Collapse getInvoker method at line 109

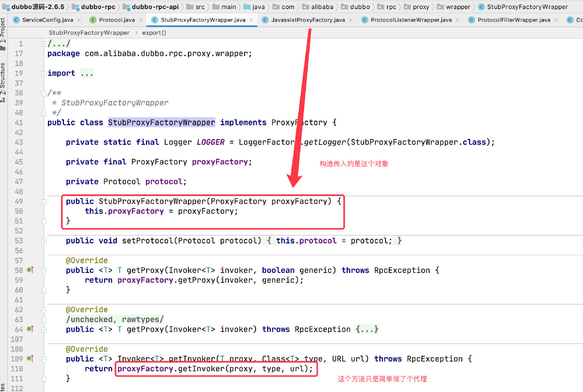point(44,359)
